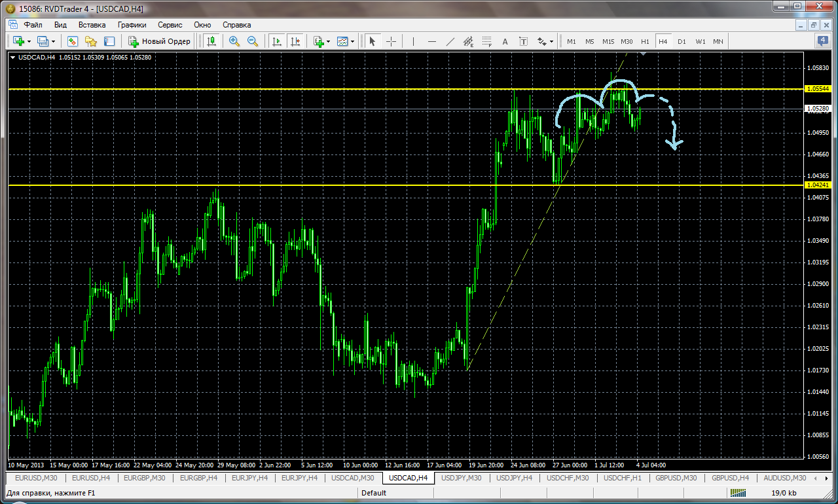Click the triangle beside the USDCAD,H4 chart title
The image size is (838, 504).
[x=12, y=57]
